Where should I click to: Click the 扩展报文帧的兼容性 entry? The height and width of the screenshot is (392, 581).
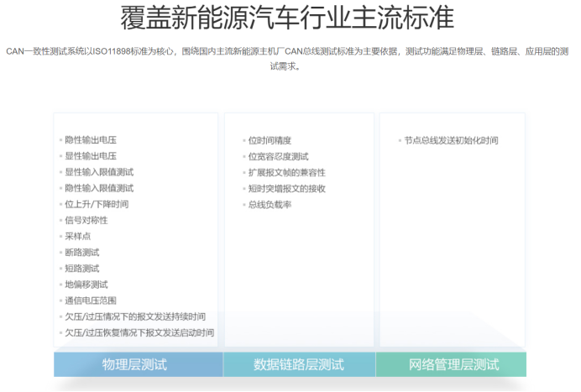tap(286, 172)
